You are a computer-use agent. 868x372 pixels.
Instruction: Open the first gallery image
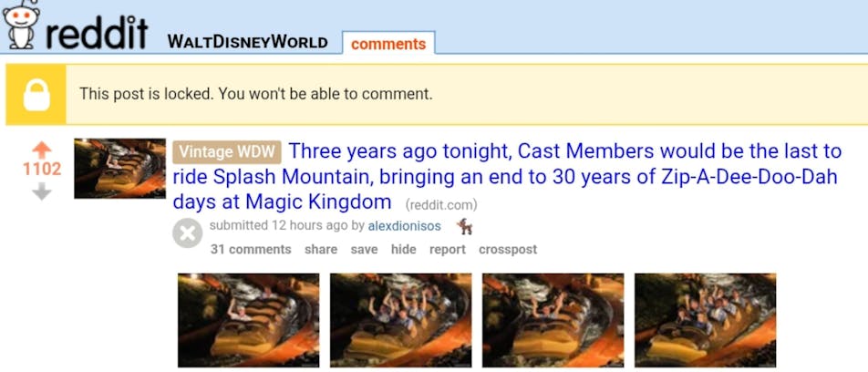(249, 320)
